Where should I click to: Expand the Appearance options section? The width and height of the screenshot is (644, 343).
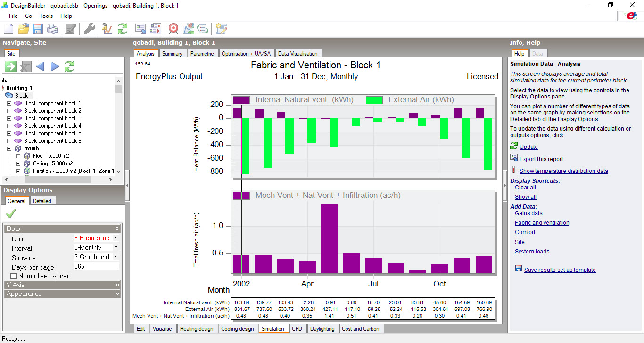click(63, 294)
